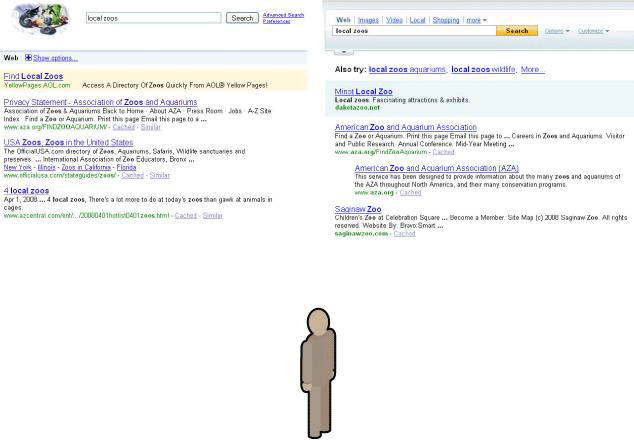Open the Zoos in California sublink
The image size is (634, 440).
[86, 167]
